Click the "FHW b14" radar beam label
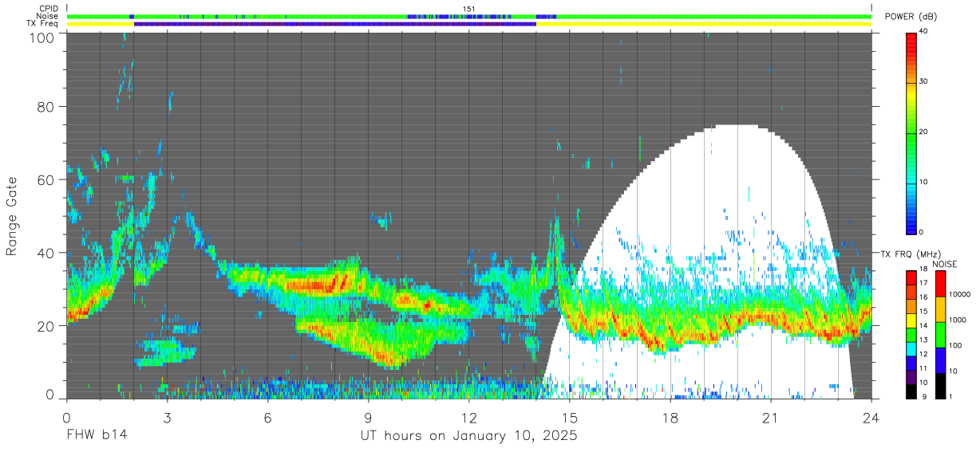Image resolution: width=980 pixels, height=452 pixels. coord(97,436)
